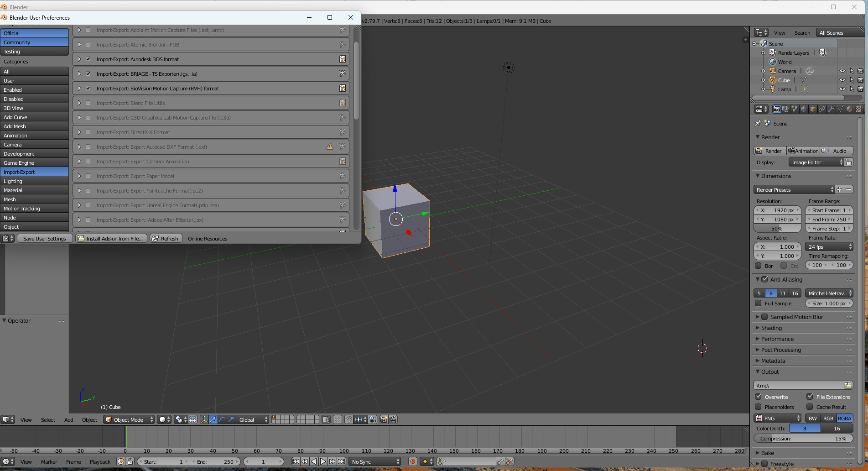Select the Enabled add-ons category
868x471 pixels.
[x=35, y=89]
